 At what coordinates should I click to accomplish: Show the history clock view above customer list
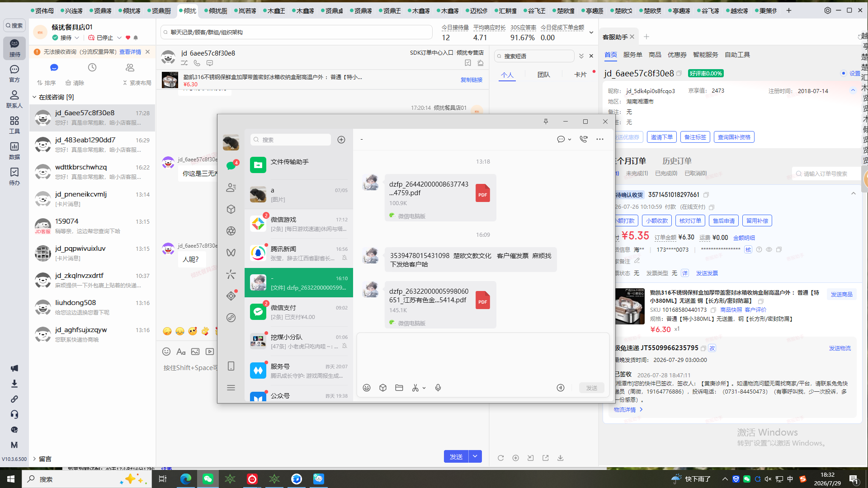pyautogui.click(x=92, y=67)
